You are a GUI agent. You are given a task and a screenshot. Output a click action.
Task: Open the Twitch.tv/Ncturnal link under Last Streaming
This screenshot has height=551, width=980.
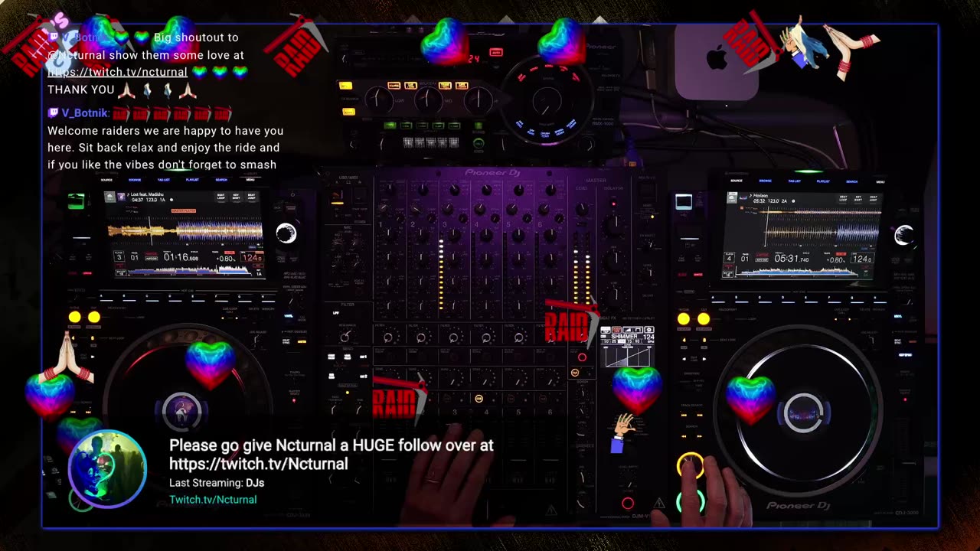213,500
